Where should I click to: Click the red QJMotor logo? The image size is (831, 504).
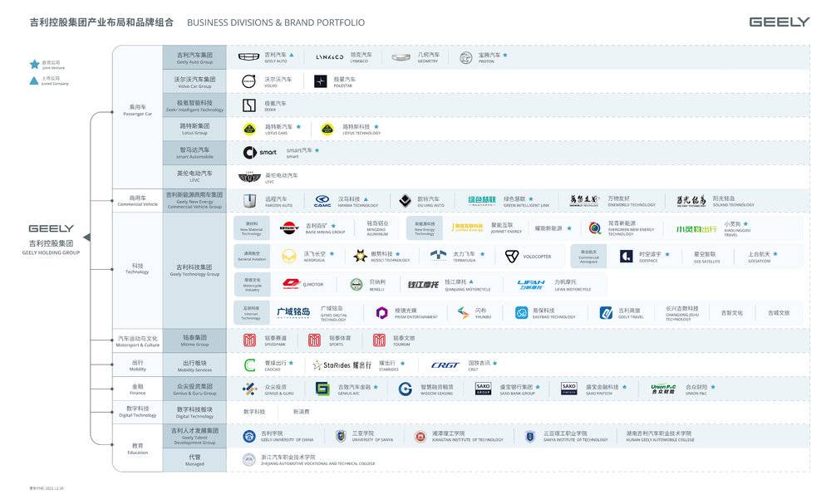point(290,284)
